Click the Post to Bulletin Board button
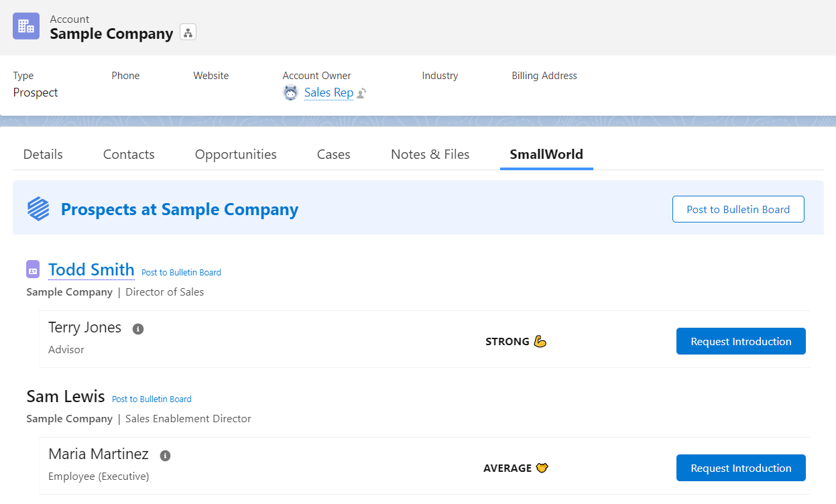This screenshot has width=836, height=504. coord(737,208)
